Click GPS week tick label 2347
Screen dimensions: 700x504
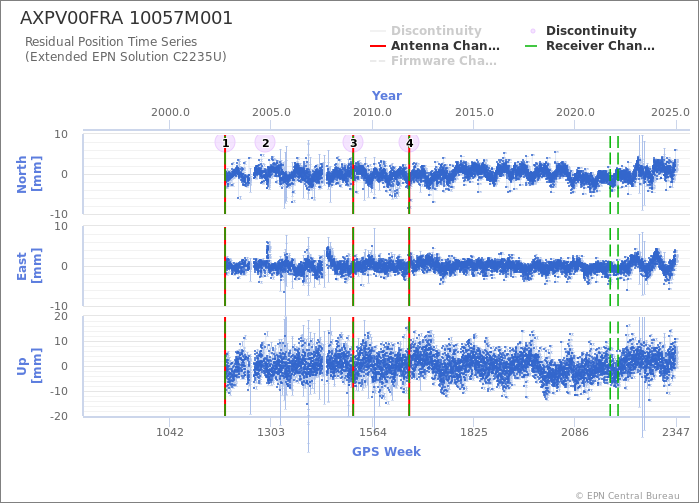676,432
